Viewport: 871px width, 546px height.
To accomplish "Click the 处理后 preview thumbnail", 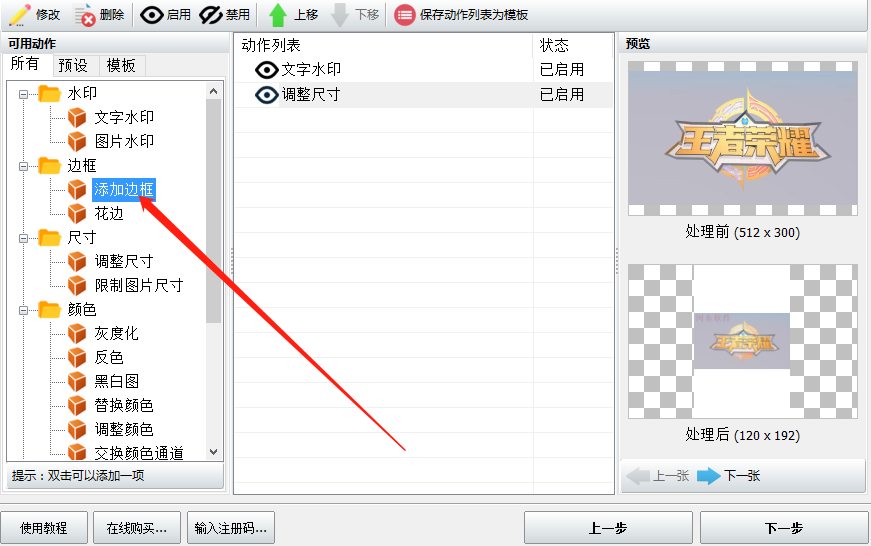I will 743,342.
